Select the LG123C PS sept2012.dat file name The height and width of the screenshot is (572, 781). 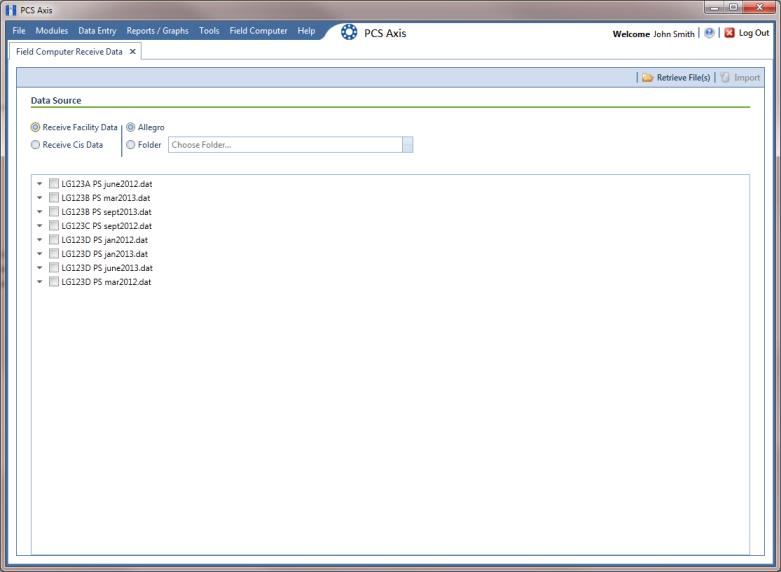tap(107, 226)
